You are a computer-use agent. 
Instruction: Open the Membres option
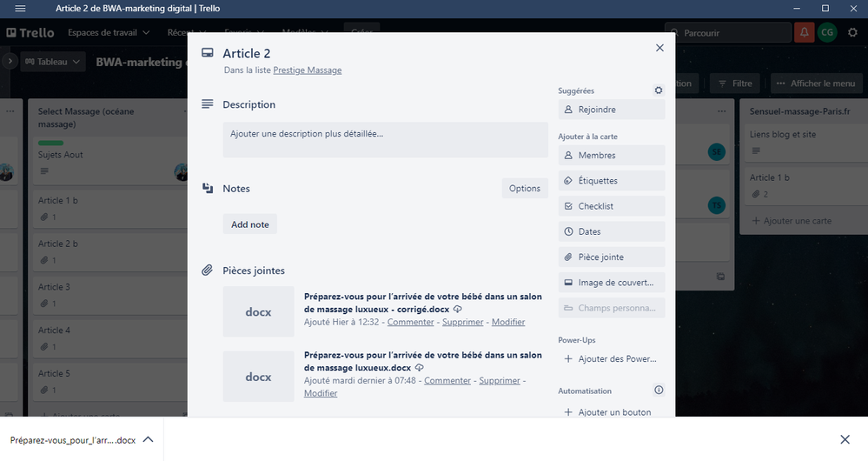click(611, 155)
